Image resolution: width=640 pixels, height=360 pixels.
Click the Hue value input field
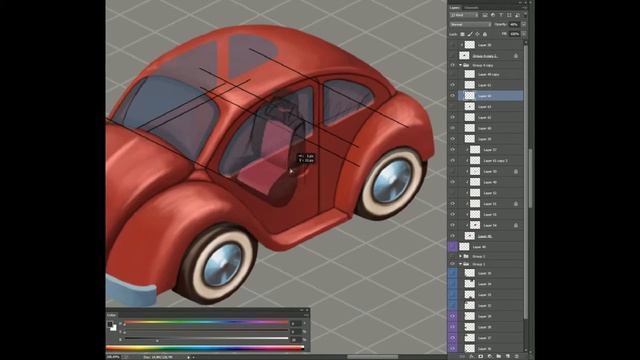(x=296, y=323)
